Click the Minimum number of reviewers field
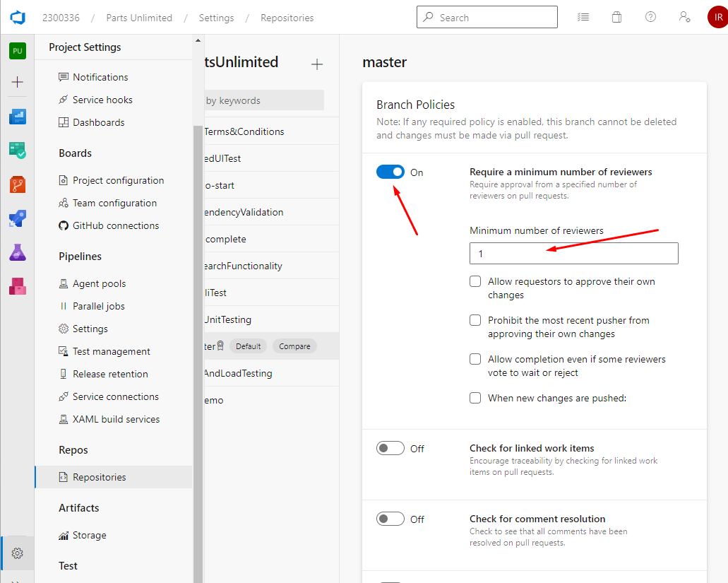This screenshot has height=583, width=728. (x=574, y=254)
